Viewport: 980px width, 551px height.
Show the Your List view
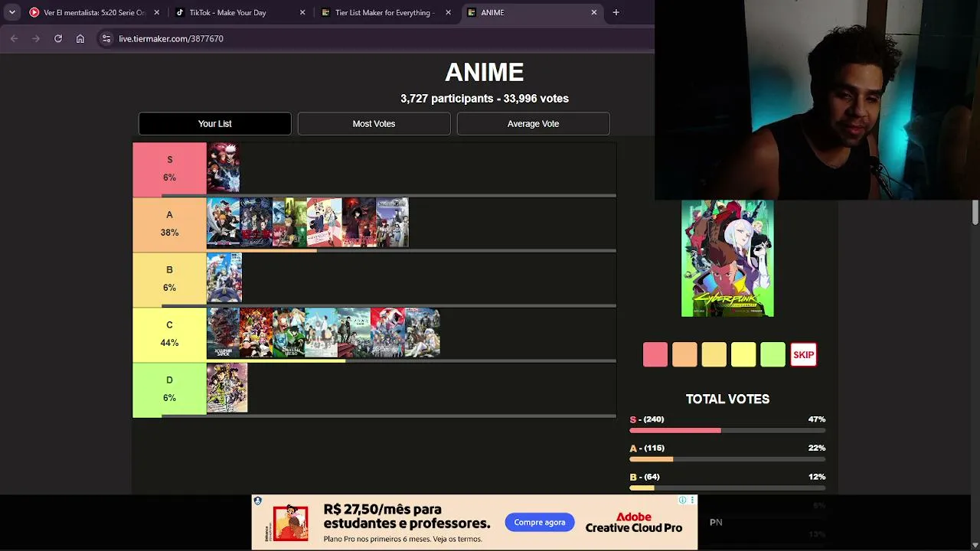point(215,124)
